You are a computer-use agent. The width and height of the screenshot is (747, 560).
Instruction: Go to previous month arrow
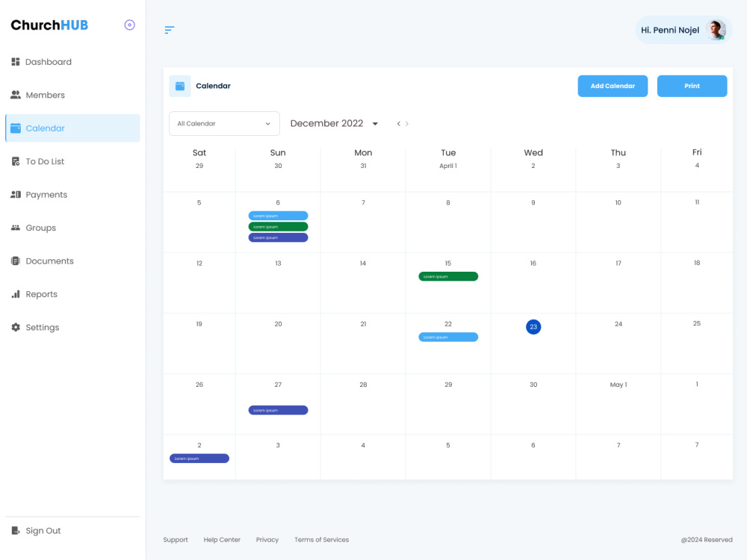(x=398, y=124)
